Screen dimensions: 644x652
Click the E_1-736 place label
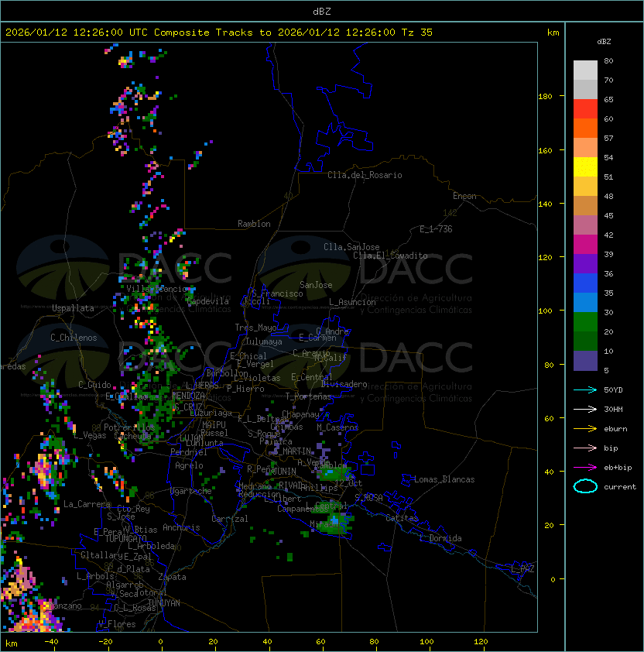(x=436, y=229)
